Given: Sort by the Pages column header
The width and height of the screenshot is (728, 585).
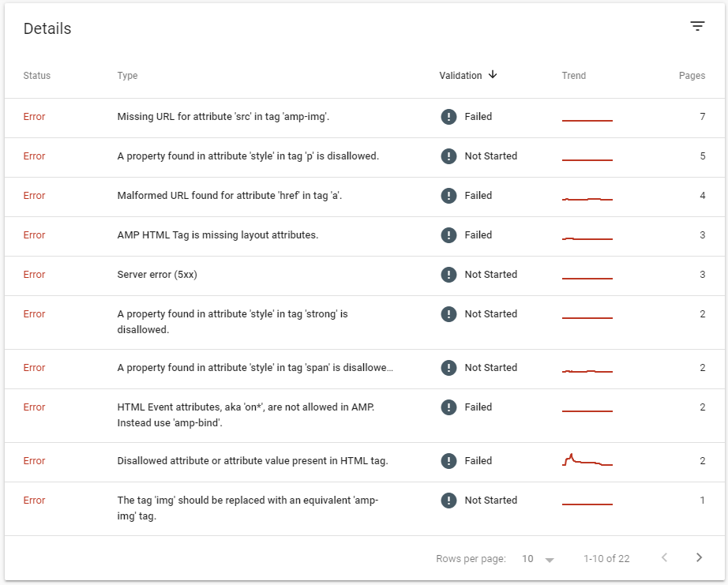Looking at the screenshot, I should 692,76.
